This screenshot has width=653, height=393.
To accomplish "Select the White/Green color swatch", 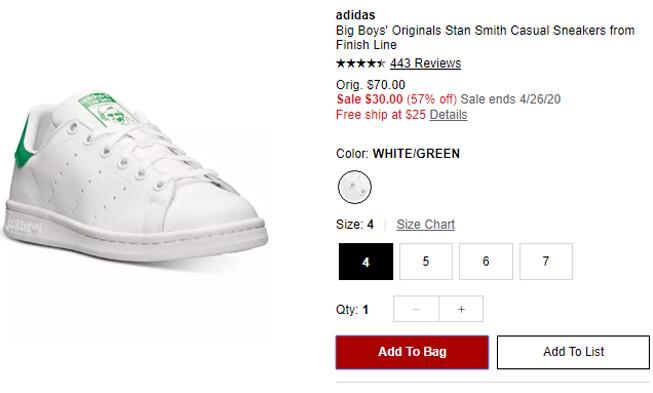I will [354, 187].
